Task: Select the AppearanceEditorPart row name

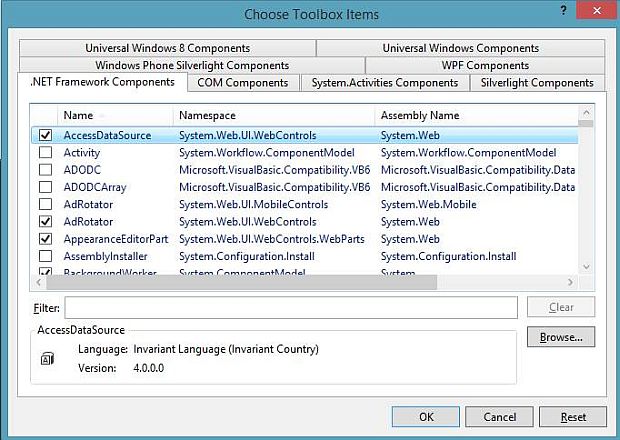Action: pos(116,239)
